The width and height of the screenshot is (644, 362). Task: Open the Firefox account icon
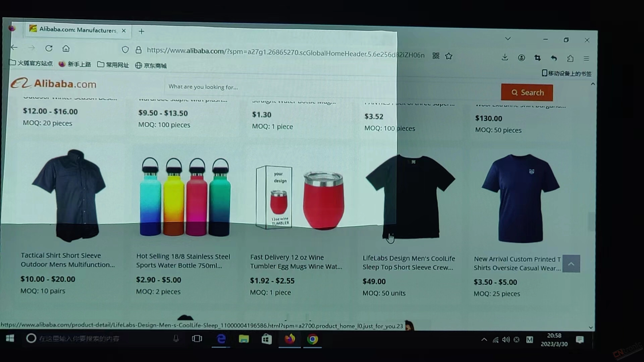(521, 58)
